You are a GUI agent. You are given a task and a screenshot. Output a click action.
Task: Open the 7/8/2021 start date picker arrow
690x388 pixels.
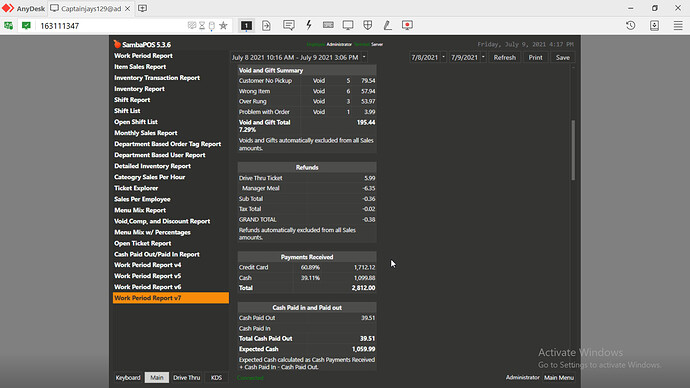443,57
